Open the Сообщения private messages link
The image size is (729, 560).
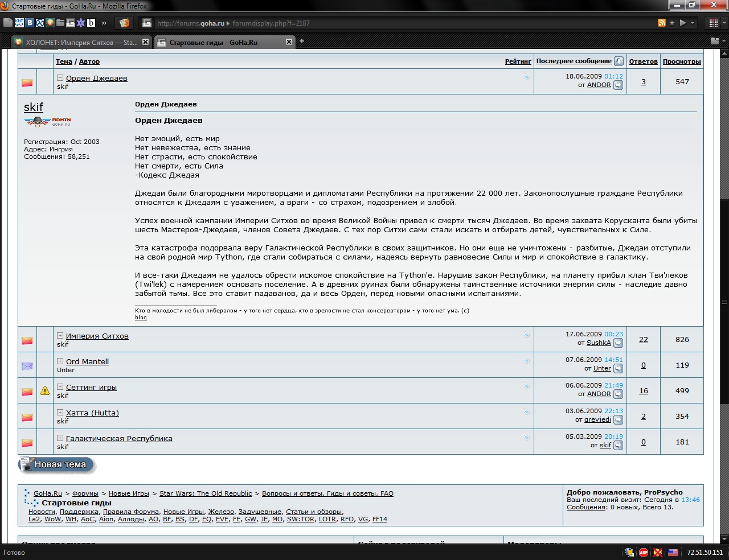[x=586, y=507]
